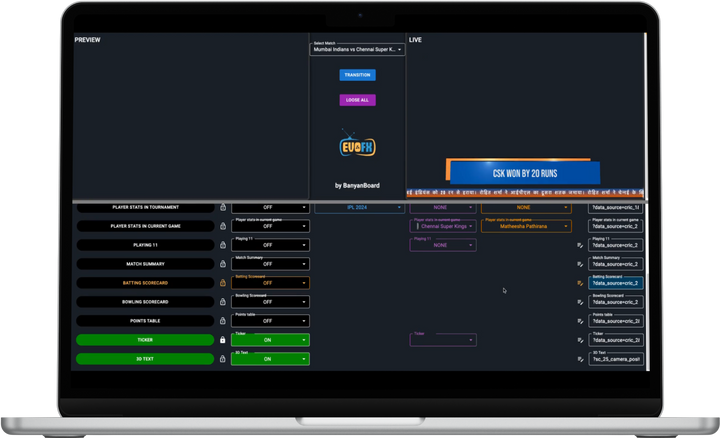Open the Bowling Scorecard OFF dropdown
Screen dimensions: 720x438
270,302
